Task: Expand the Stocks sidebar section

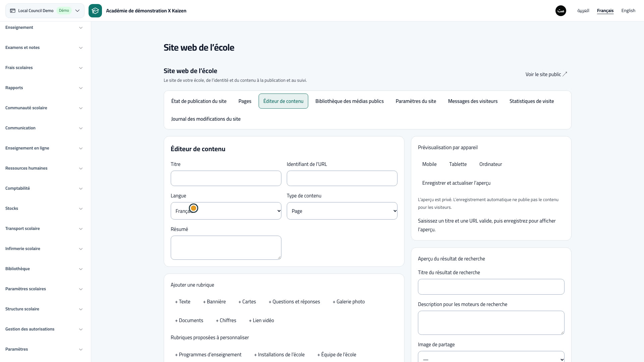Action: tap(44, 208)
